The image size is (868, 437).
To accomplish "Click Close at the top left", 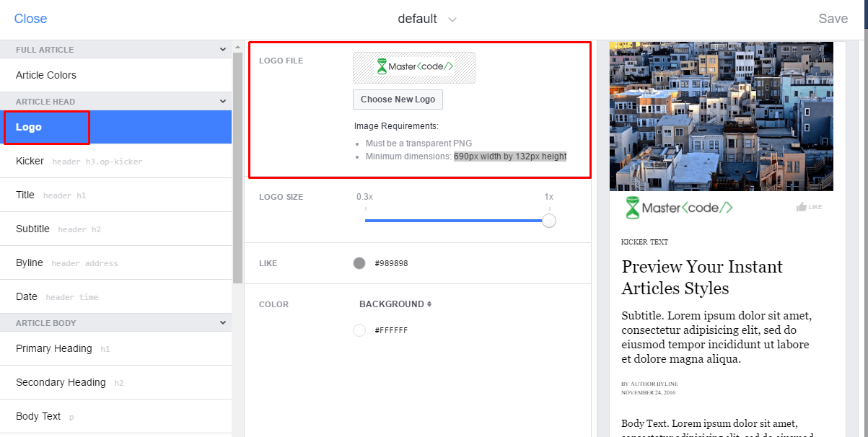I will coord(30,19).
